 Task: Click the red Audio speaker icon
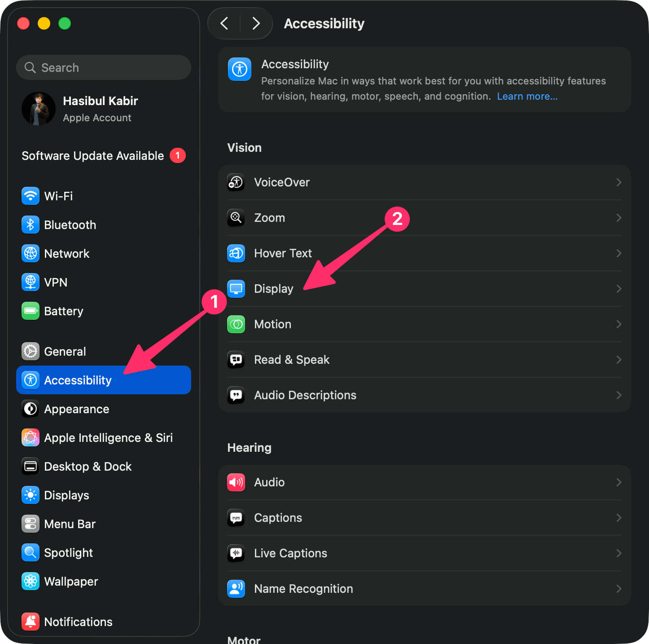coord(236,482)
